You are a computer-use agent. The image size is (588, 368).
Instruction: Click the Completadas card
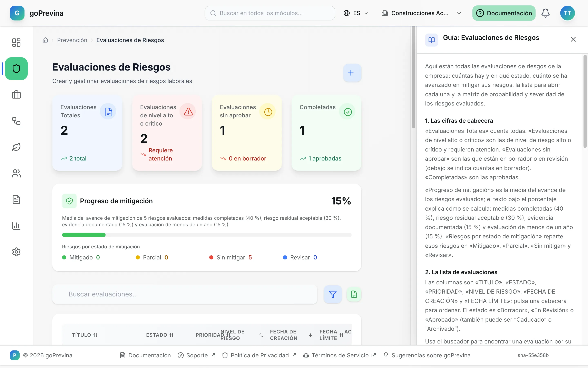(x=326, y=133)
